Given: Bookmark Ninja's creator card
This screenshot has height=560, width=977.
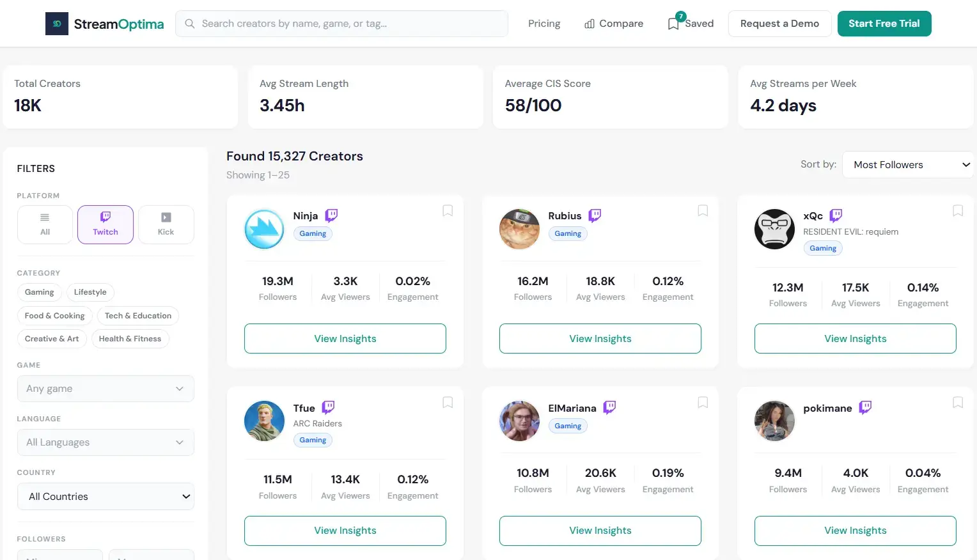Looking at the screenshot, I should tap(448, 210).
